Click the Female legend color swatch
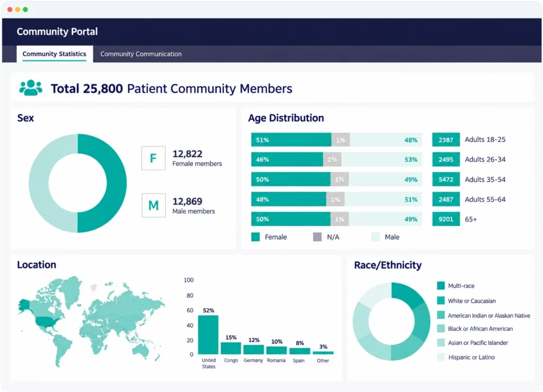The image size is (543, 392). point(256,237)
